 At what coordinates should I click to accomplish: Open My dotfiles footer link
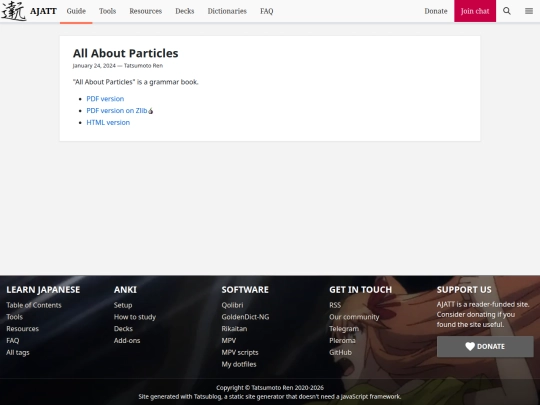tap(239, 364)
